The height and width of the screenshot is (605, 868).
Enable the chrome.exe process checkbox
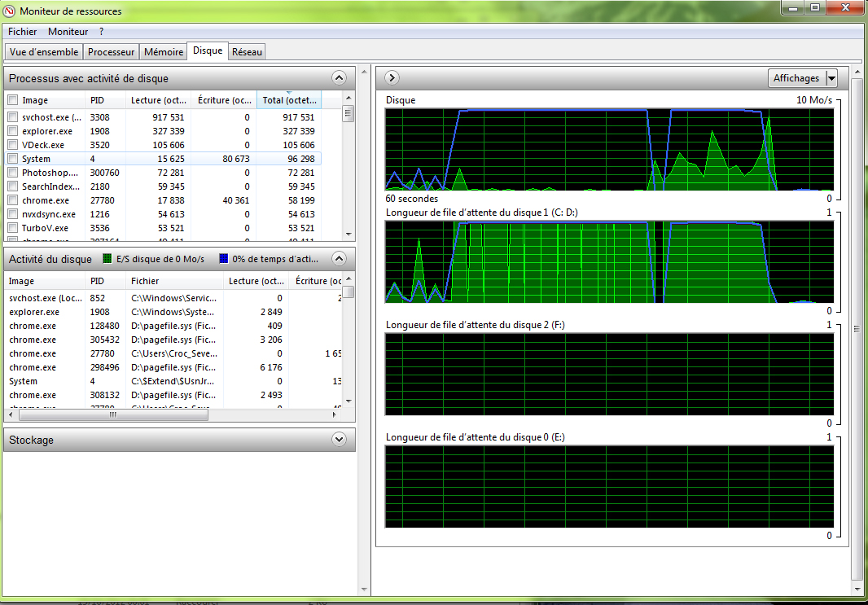(12, 200)
